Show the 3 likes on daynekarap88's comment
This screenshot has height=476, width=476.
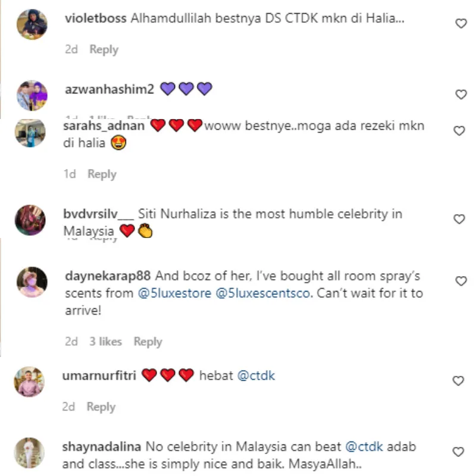click(105, 342)
